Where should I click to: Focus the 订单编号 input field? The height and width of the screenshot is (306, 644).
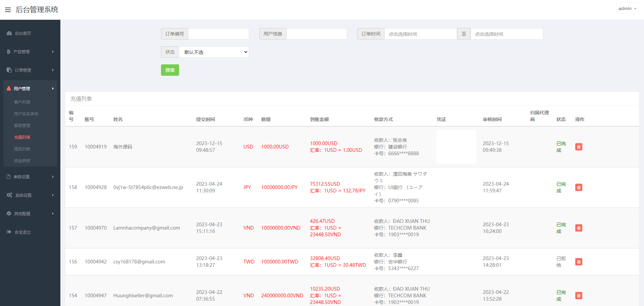[218, 34]
